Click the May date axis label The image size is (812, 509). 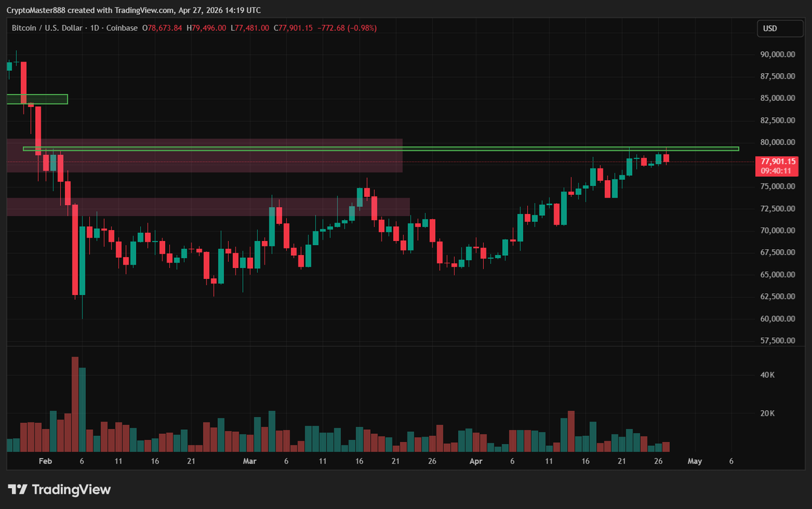tap(695, 461)
